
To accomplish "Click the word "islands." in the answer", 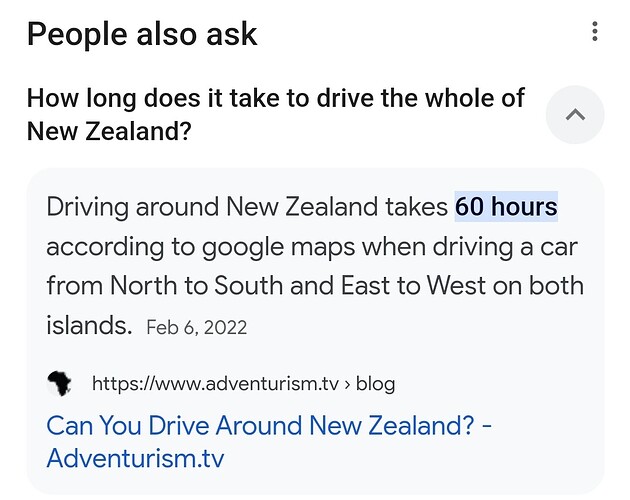I will [89, 325].
